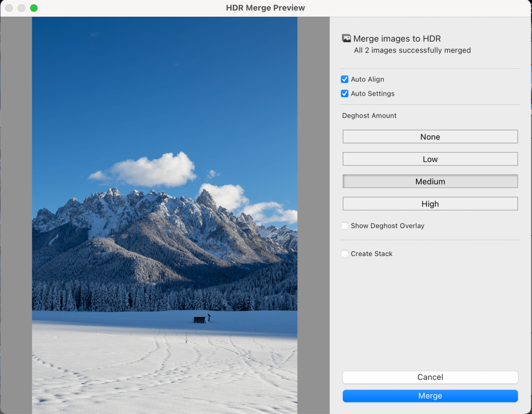Choose the Low deghost amount
The image size is (532, 414).
tap(430, 159)
